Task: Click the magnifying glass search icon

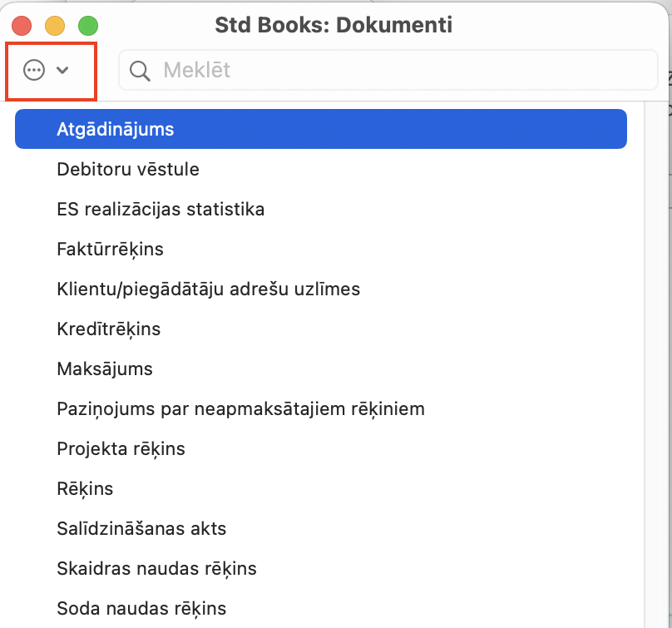Action: tap(141, 71)
